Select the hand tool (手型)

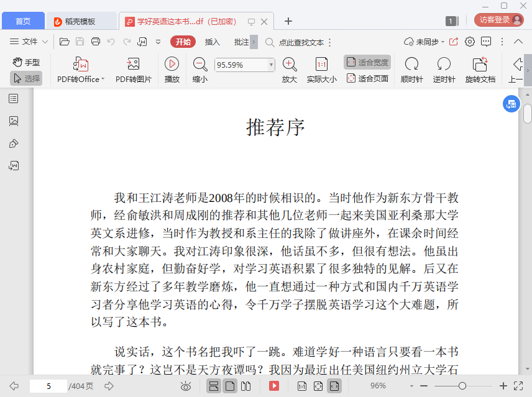pyautogui.click(x=26, y=62)
